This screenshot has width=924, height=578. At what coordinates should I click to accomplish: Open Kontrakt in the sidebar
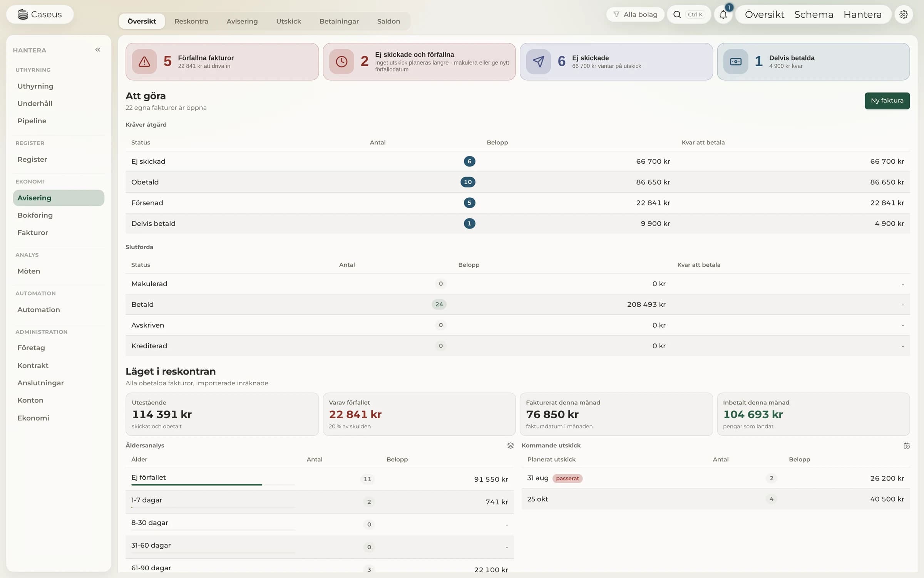coord(59,365)
